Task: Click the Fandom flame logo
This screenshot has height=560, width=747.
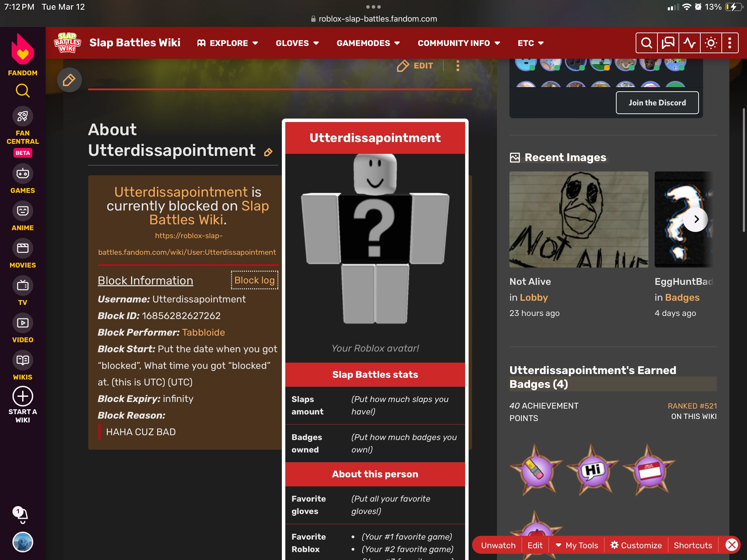Action: click(22, 49)
